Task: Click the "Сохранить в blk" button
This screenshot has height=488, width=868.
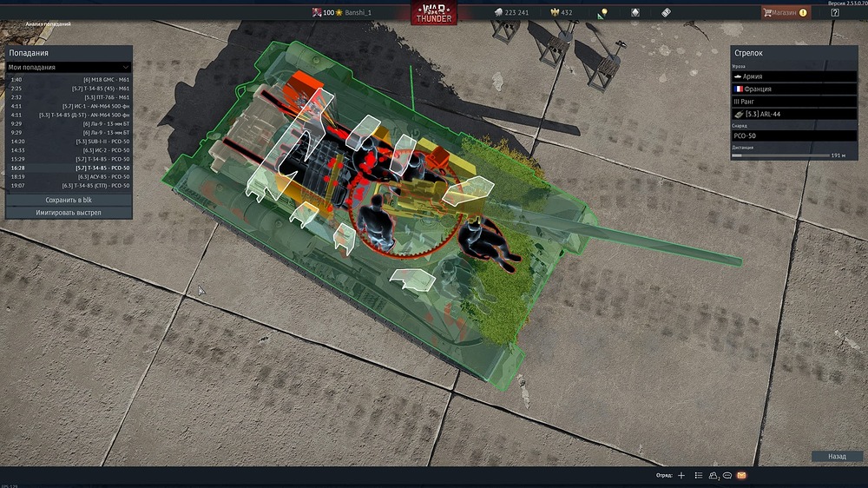Action: point(69,200)
